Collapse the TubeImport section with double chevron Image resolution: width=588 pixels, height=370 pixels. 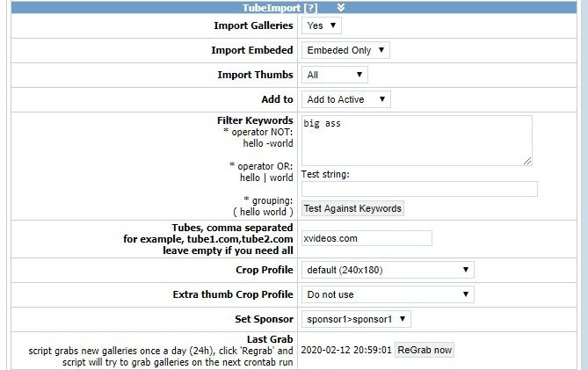(340, 8)
